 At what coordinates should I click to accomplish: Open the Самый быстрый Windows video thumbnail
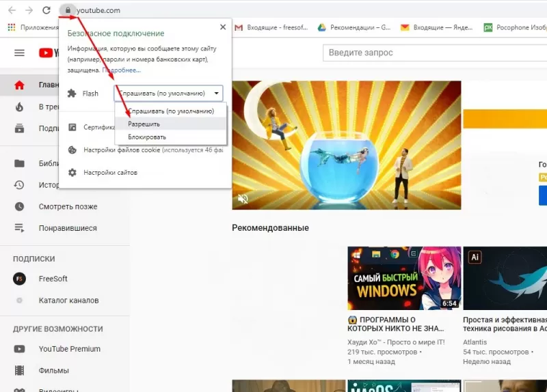click(404, 278)
